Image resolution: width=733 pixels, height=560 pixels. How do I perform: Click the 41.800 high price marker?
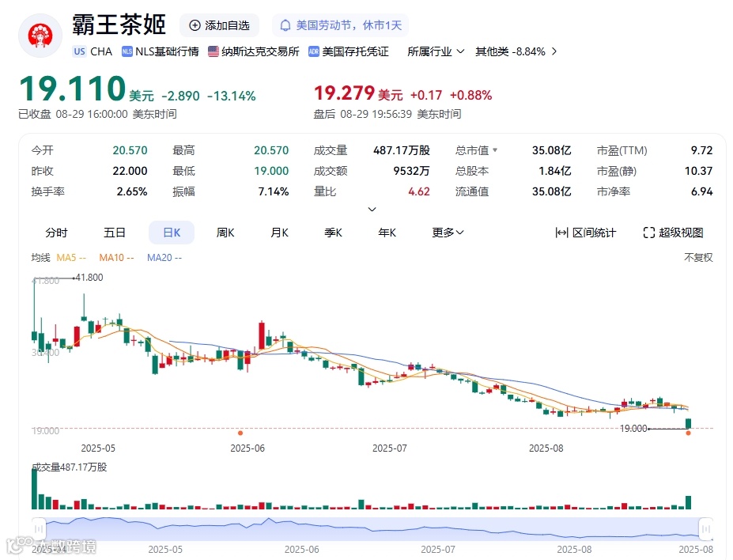pyautogui.click(x=89, y=278)
